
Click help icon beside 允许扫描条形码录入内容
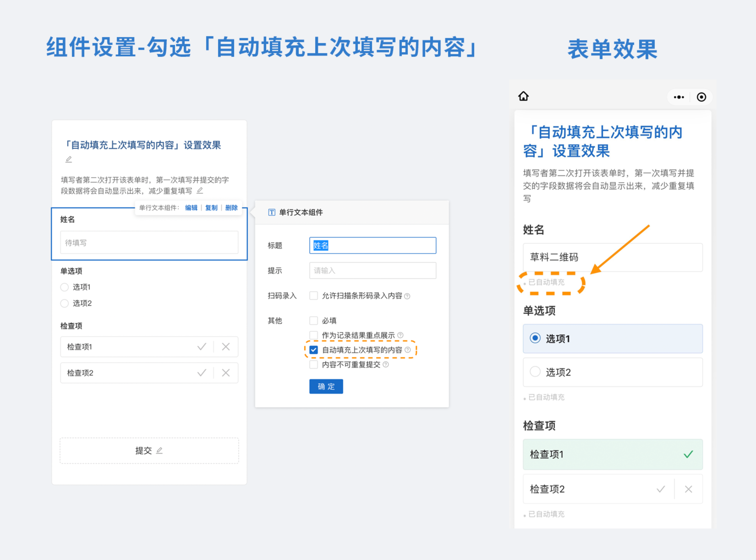tap(408, 296)
